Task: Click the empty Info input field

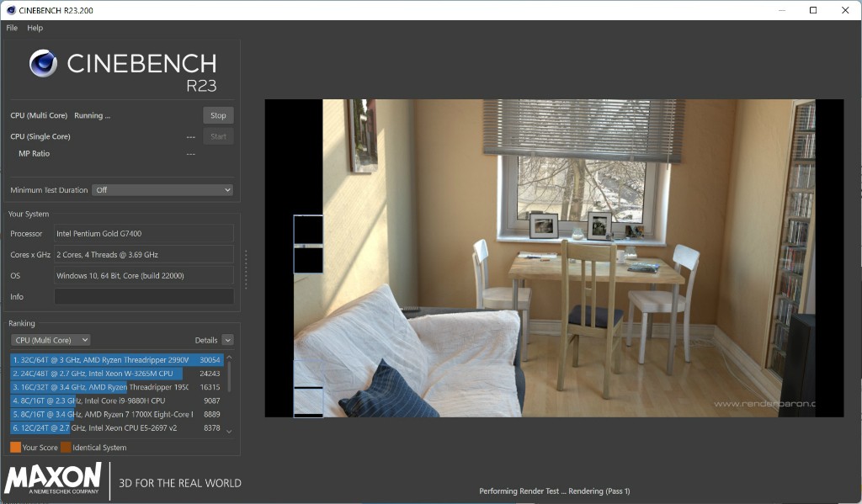Action: click(143, 296)
